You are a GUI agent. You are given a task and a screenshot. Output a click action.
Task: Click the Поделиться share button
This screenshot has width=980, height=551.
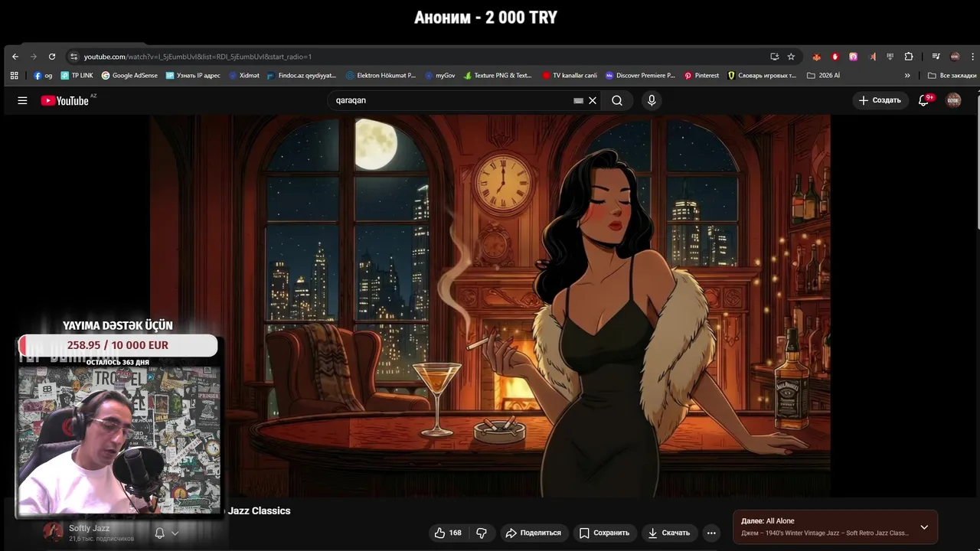point(534,533)
